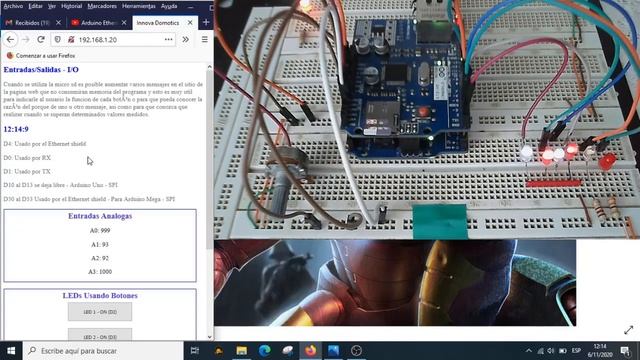This screenshot has height=360, width=640.
Task: Open Microsoft Edge from the taskbar
Action: point(264,351)
